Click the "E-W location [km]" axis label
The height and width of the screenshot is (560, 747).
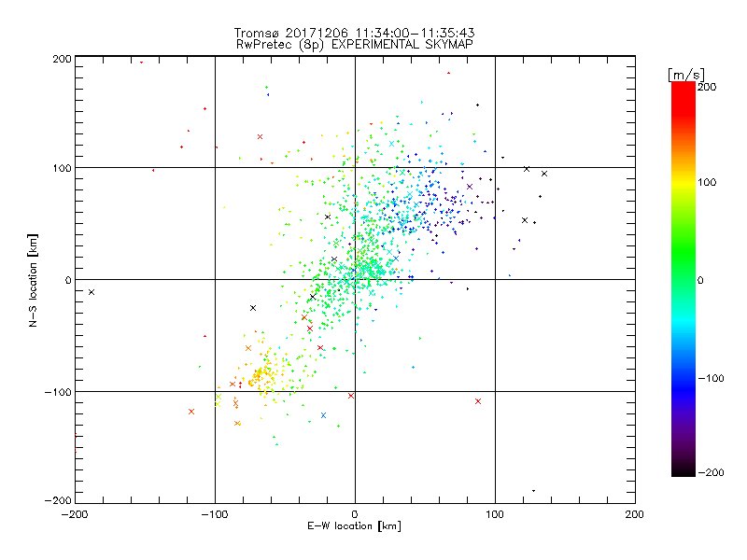coord(354,525)
